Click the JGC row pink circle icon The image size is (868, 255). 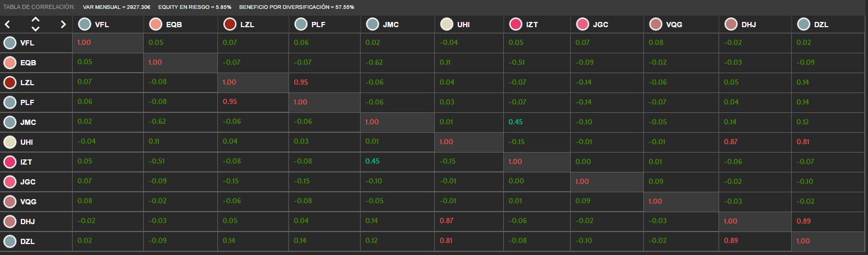tap(10, 182)
